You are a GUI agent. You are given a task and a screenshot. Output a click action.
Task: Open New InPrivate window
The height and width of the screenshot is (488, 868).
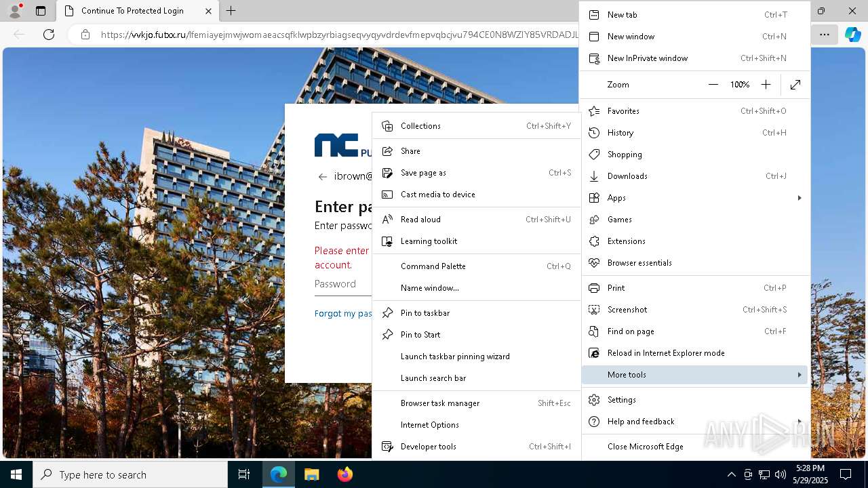696,58
